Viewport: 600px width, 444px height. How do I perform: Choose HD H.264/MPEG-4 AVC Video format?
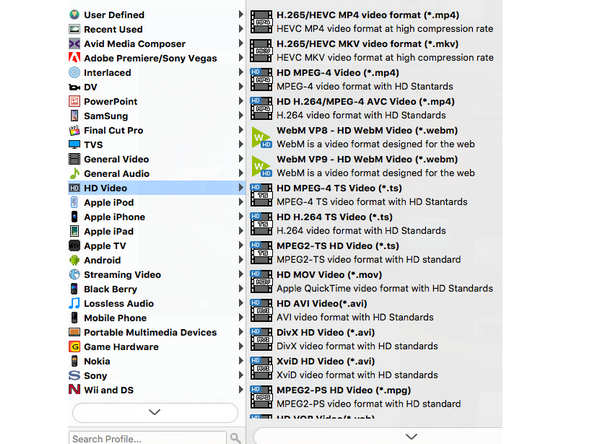coord(375,108)
